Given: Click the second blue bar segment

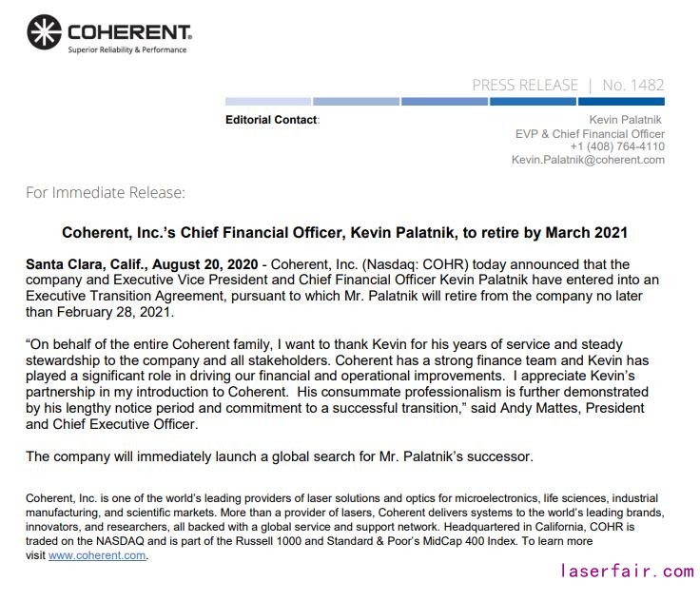Looking at the screenshot, I should click(x=356, y=102).
